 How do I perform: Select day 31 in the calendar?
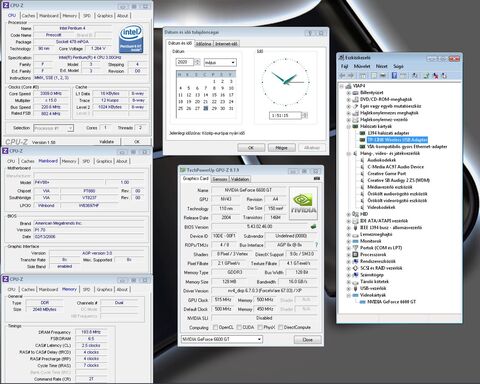[x=231, y=108]
